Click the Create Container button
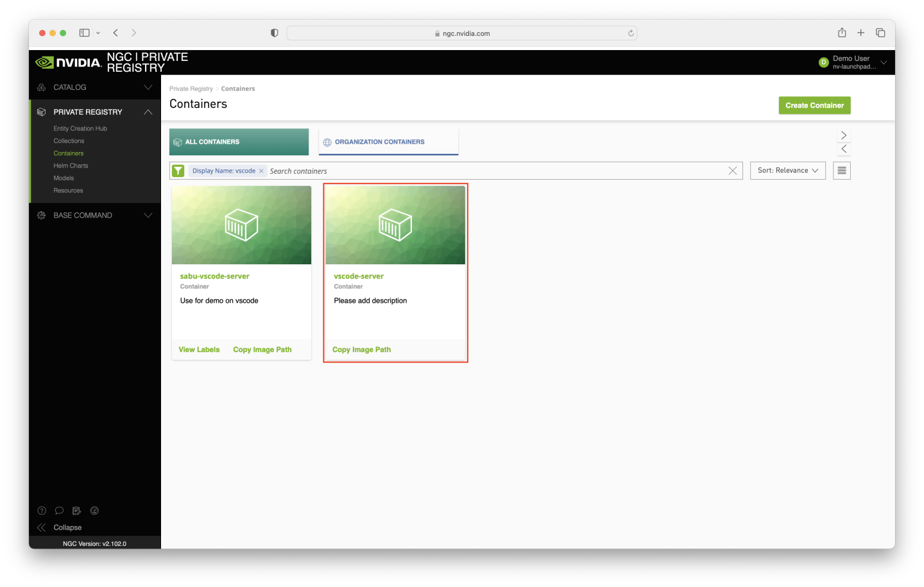 (x=814, y=105)
